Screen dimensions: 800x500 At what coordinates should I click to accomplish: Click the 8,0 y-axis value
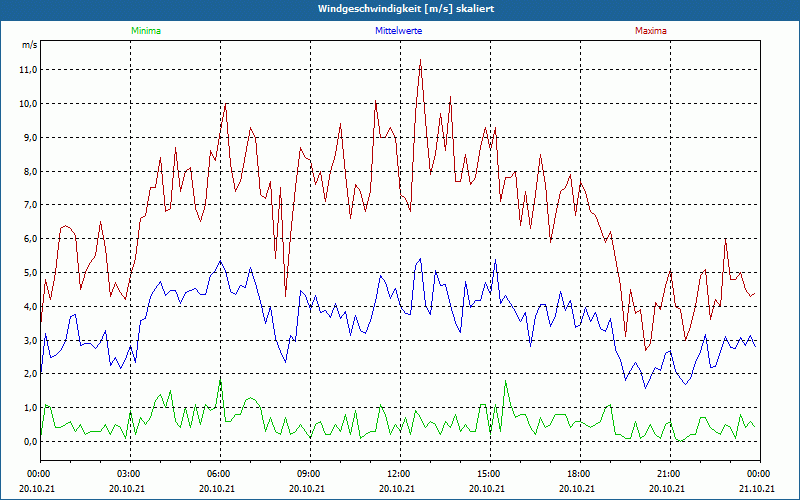point(30,171)
